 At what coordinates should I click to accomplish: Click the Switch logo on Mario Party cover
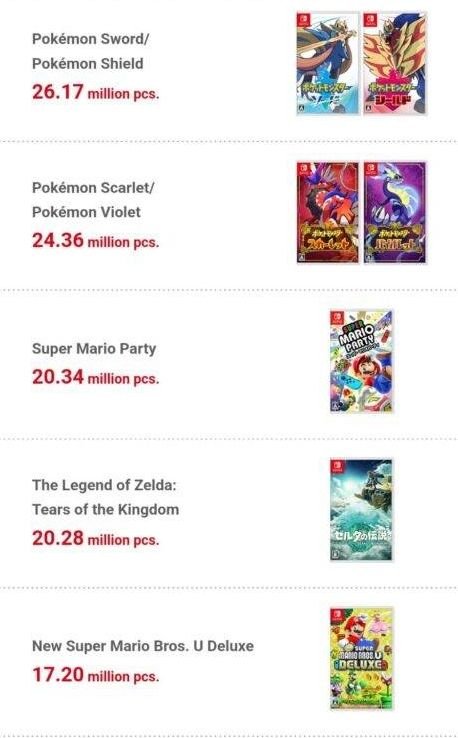337,318
